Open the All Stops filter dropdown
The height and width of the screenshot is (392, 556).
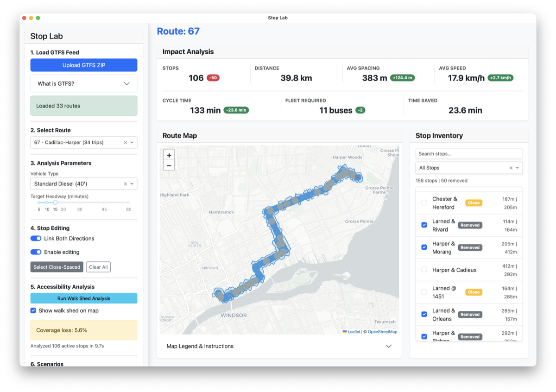518,168
